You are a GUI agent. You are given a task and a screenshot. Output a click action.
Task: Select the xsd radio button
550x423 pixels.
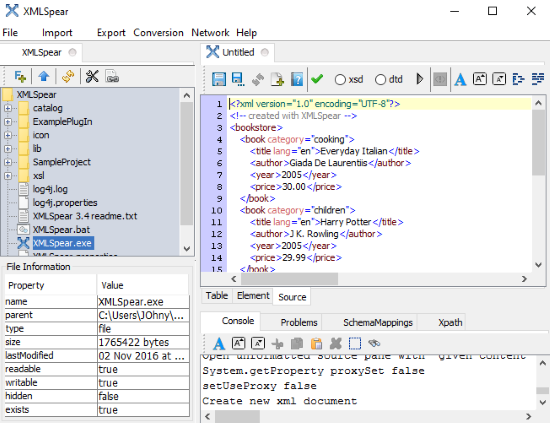[x=340, y=80]
